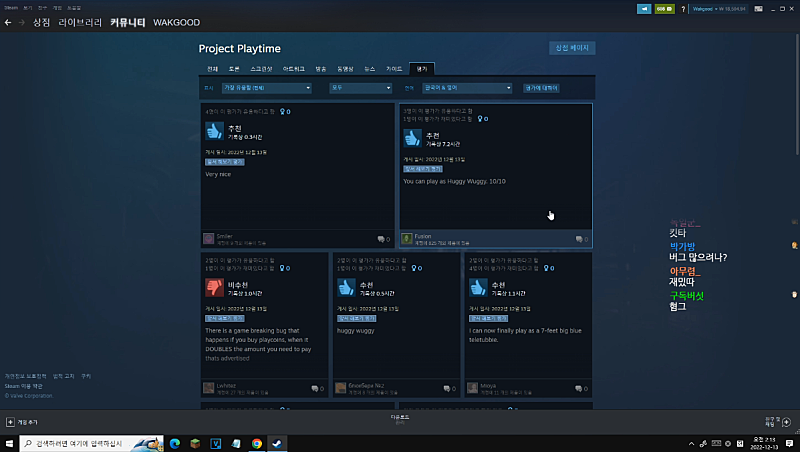The width and height of the screenshot is (800, 452).
Task: Open the review type filter dropdown
Action: tap(360, 88)
